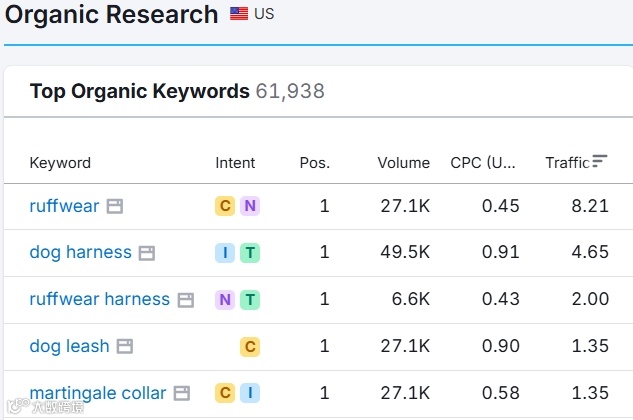Open the ruffwear keyword link

(x=64, y=206)
